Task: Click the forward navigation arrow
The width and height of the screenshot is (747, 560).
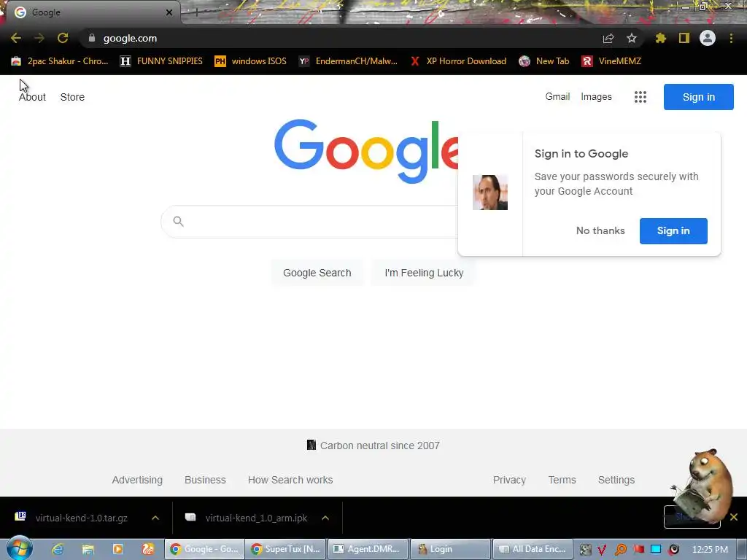Action: click(x=39, y=38)
